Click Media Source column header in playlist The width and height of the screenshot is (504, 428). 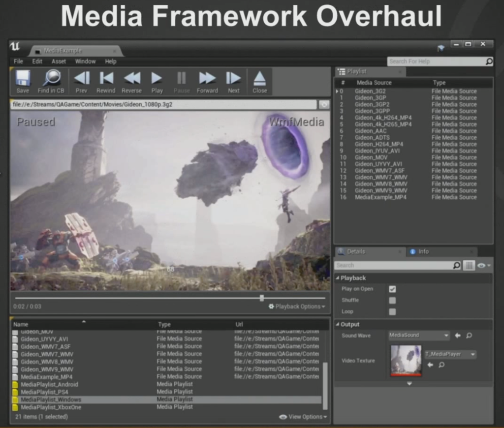374,83
